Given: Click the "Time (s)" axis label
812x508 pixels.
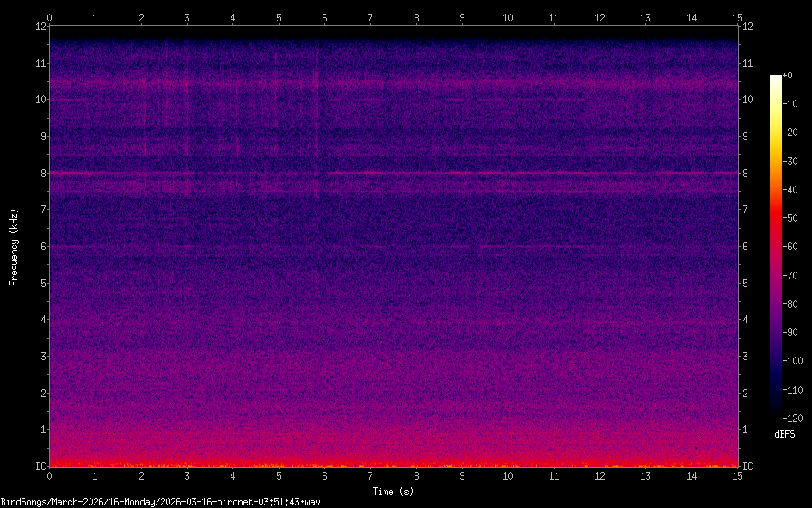Looking at the screenshot, I should point(394,492).
